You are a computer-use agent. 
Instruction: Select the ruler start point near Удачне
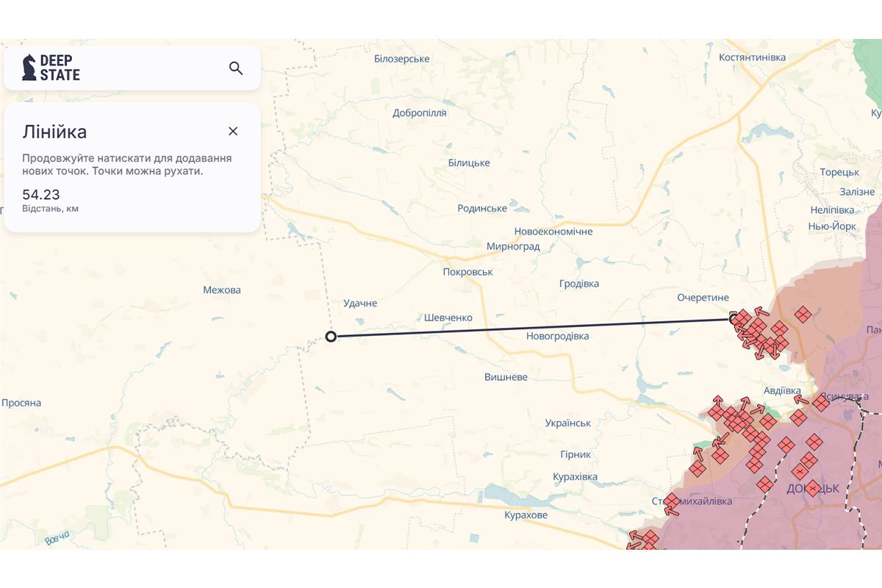pyautogui.click(x=331, y=337)
